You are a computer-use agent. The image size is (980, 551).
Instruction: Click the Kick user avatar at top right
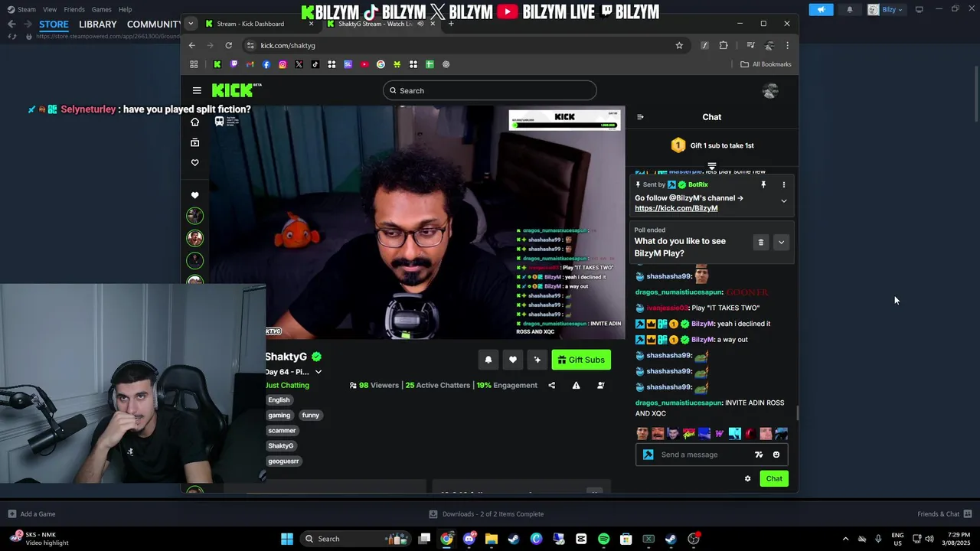[770, 91]
